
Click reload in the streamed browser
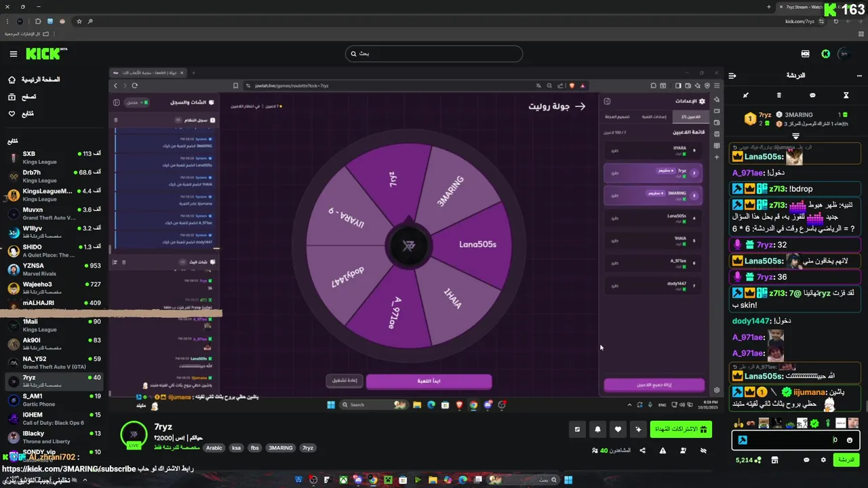pos(134,85)
